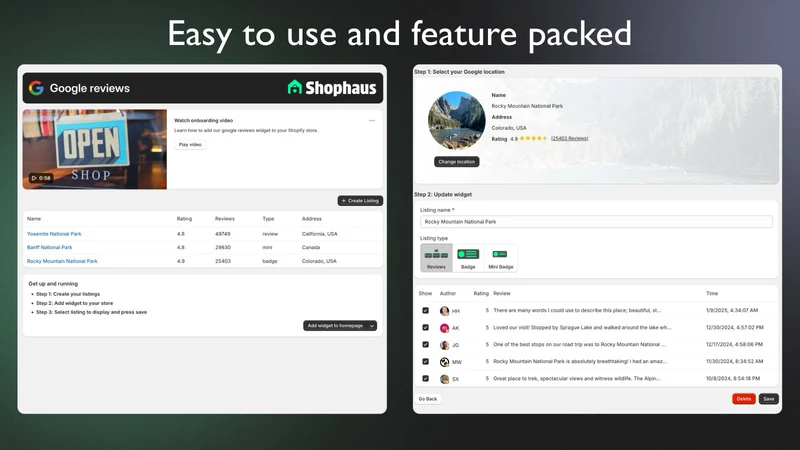Click the Google G logo icon
The width and height of the screenshot is (800, 450).
click(36, 88)
